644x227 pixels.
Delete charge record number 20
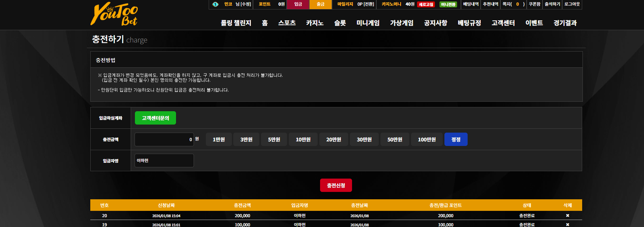[567, 215]
